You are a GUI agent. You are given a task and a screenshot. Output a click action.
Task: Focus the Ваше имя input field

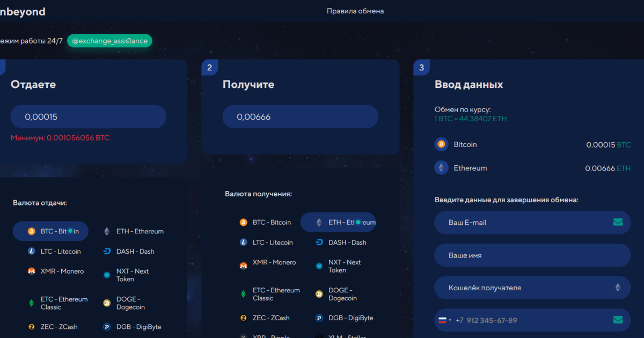532,255
